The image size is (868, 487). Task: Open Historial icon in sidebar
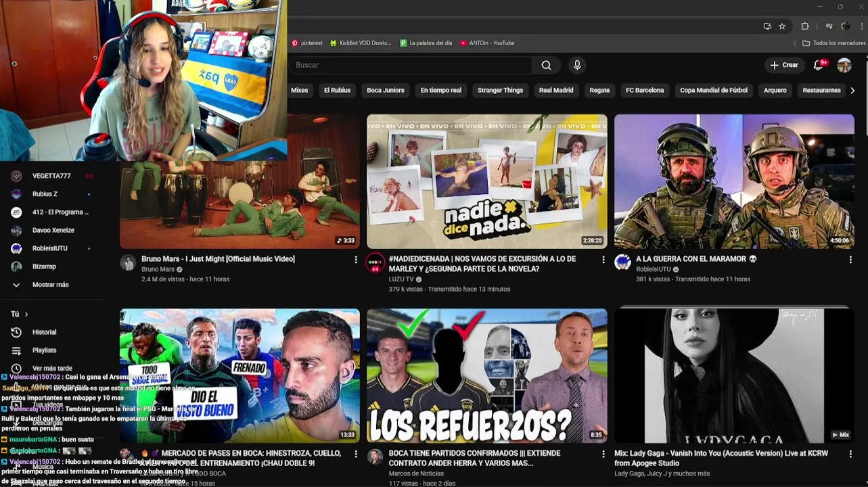pyautogui.click(x=16, y=332)
